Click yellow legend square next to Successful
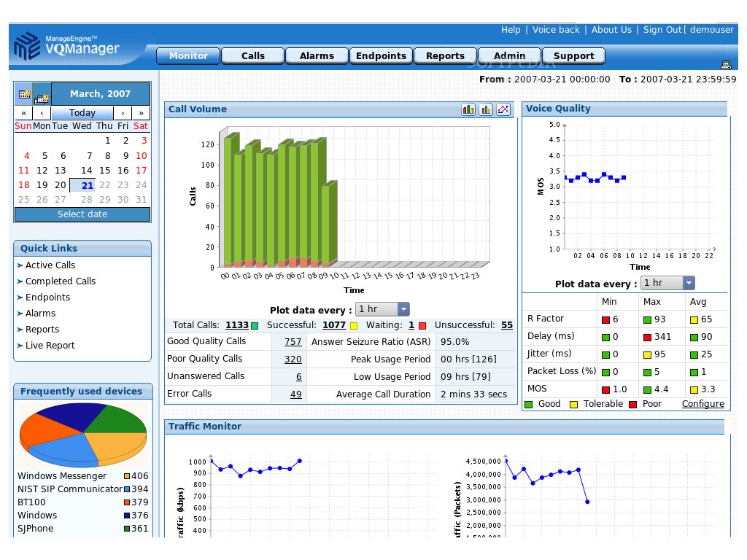The image size is (747, 560). [354, 326]
